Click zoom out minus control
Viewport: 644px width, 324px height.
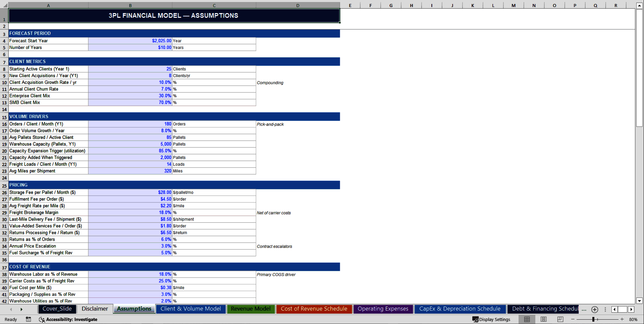tap(573, 319)
